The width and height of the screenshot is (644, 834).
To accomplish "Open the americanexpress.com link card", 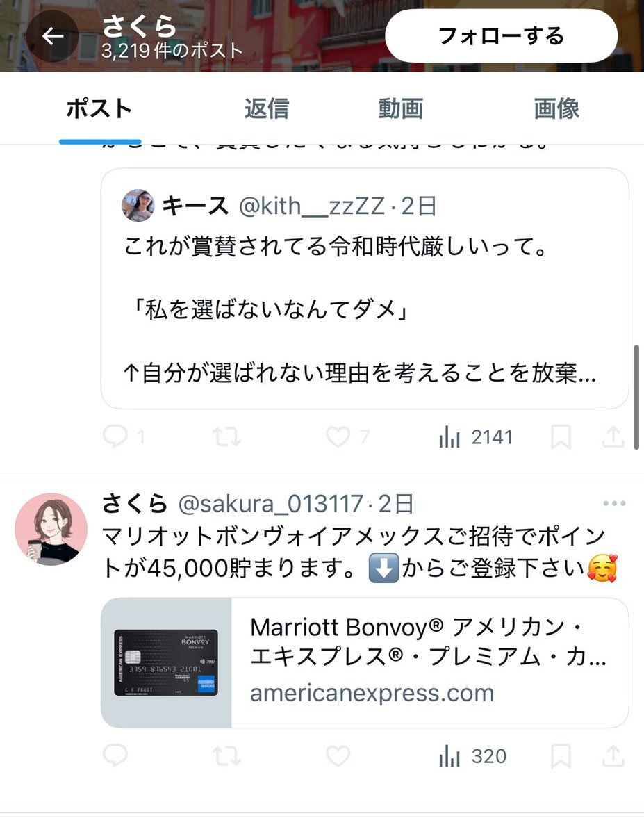I will coord(365,663).
